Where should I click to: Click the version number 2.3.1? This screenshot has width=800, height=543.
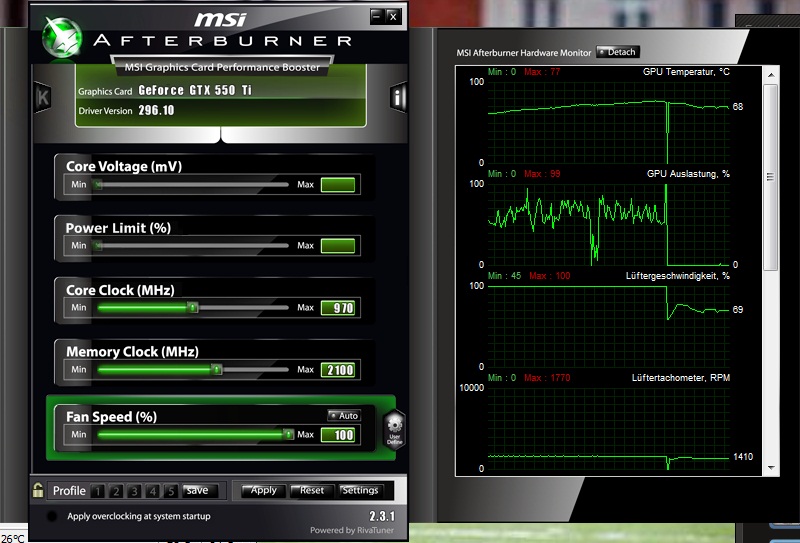(x=382, y=516)
